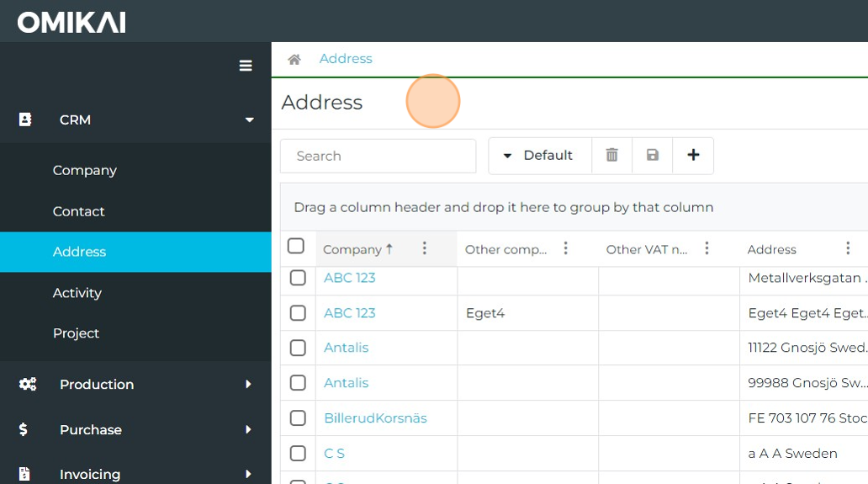
Task: Open the BillerudKorsnäs company link
Action: pyautogui.click(x=375, y=418)
